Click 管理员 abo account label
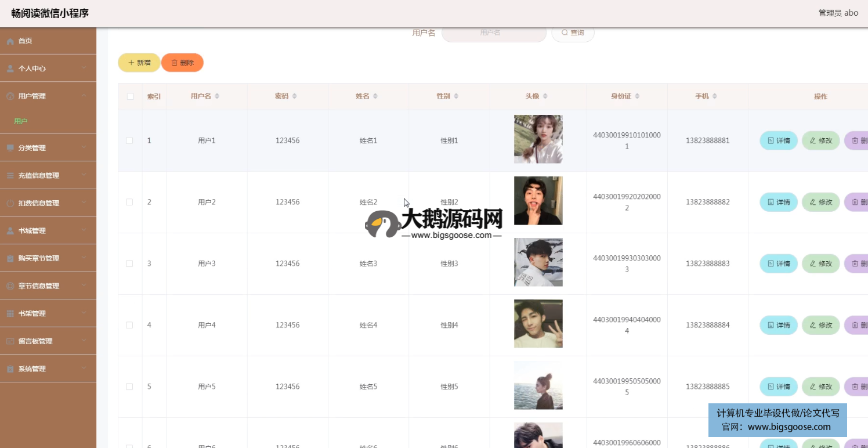Image resolution: width=868 pixels, height=448 pixels. tap(838, 13)
